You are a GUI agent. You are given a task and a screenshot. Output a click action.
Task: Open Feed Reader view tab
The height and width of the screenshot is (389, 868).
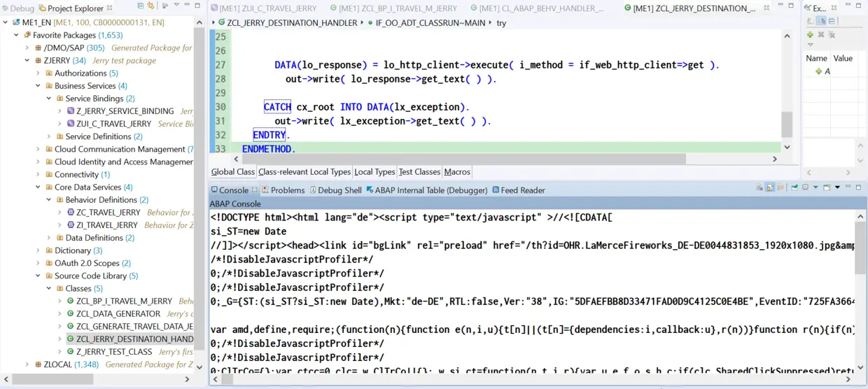click(x=519, y=190)
